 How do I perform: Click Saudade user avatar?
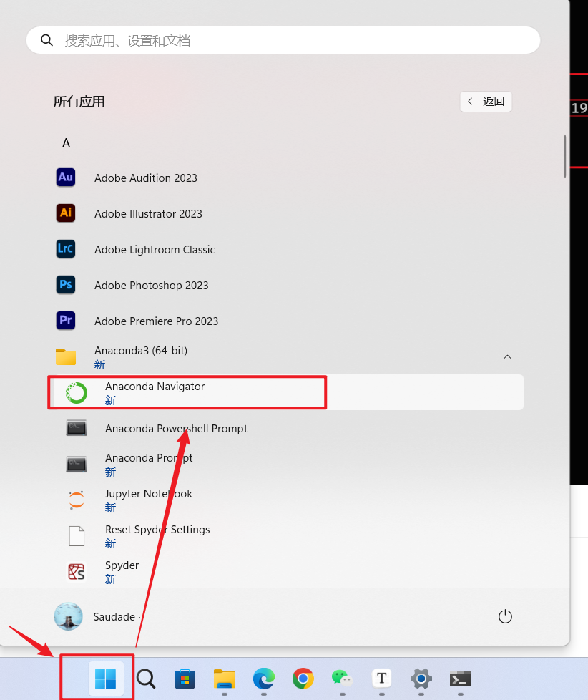point(68,616)
